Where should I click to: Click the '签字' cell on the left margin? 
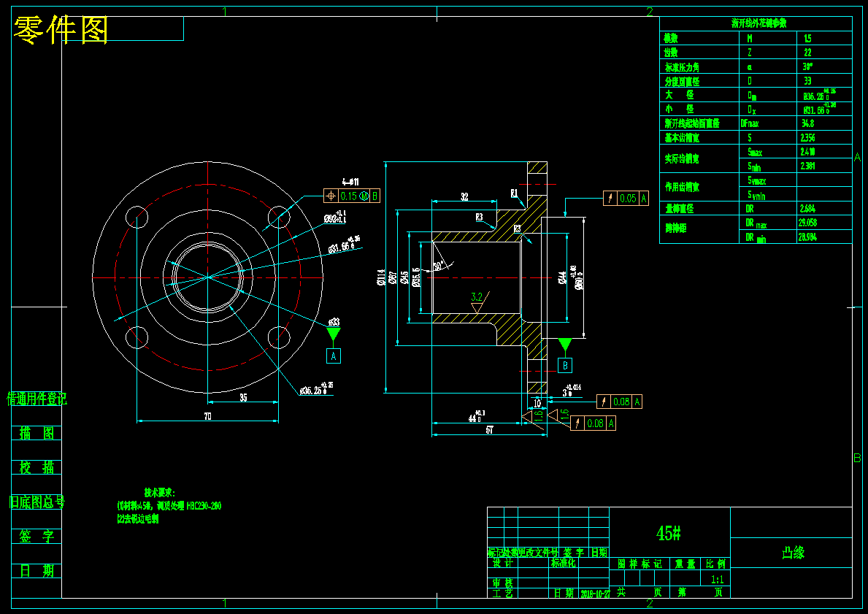37,537
